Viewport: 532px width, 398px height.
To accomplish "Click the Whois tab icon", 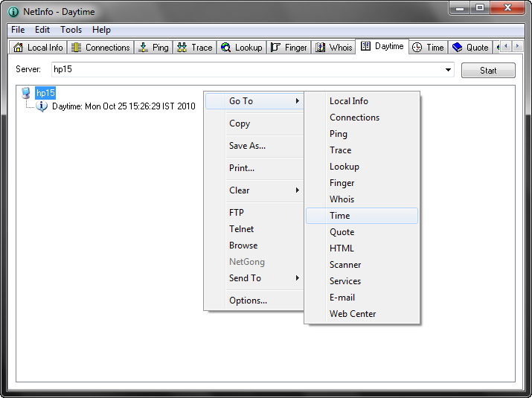I will click(321, 48).
